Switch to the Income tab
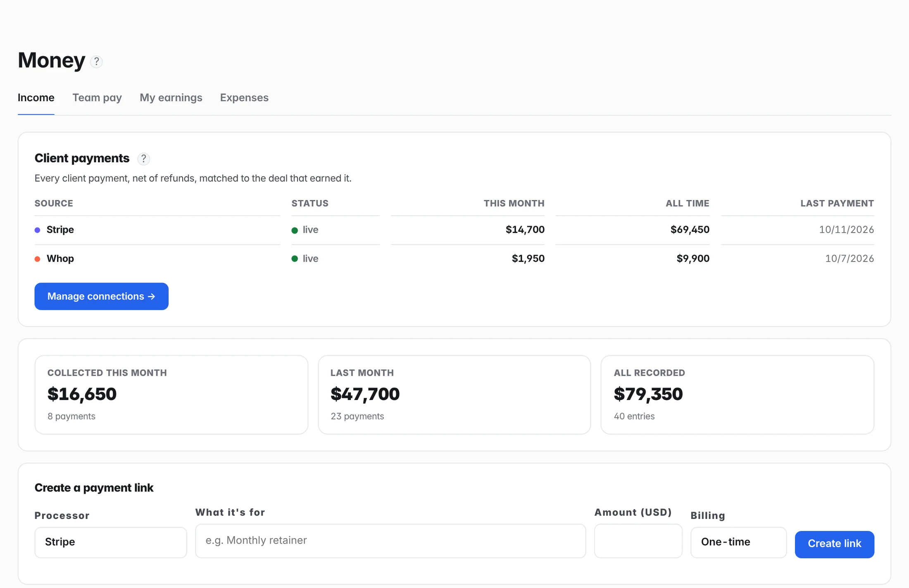Screen dimensions: 909x588 coord(36,98)
